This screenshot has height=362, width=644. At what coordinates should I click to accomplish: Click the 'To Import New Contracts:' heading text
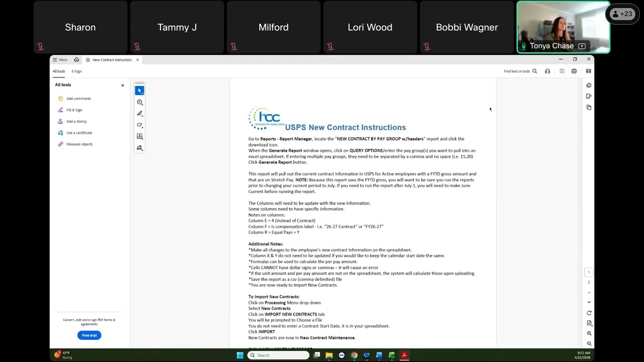274,297
